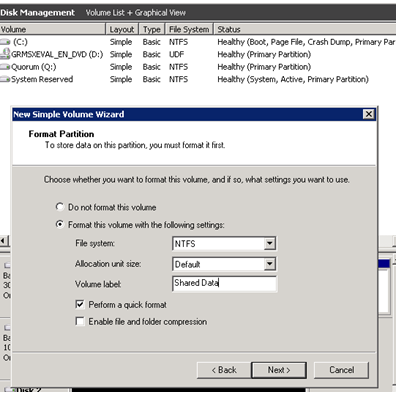Click the horizontal scrollbar left arrow

pyautogui.click(x=4, y=241)
